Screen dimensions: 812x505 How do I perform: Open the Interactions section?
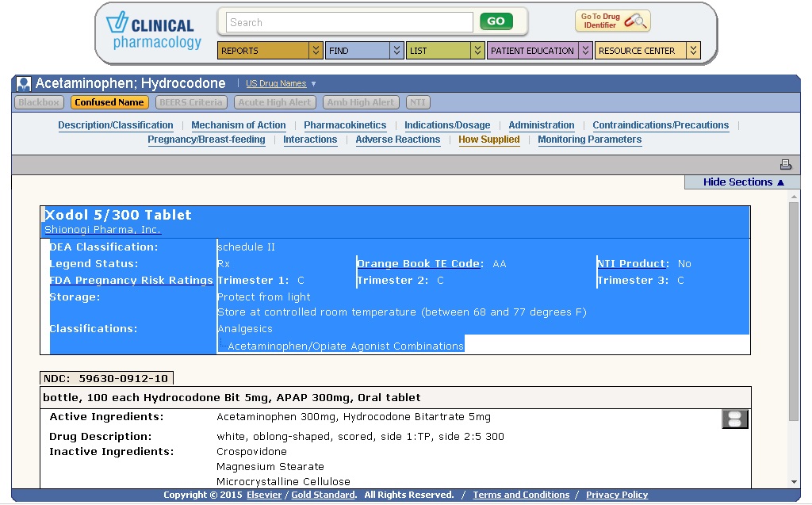point(310,140)
